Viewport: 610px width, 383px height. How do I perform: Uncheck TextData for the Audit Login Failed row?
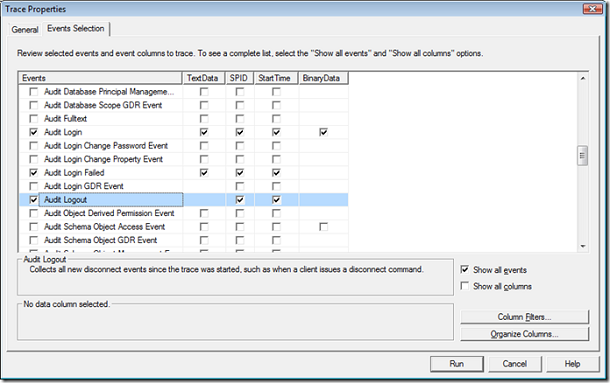[204, 172]
